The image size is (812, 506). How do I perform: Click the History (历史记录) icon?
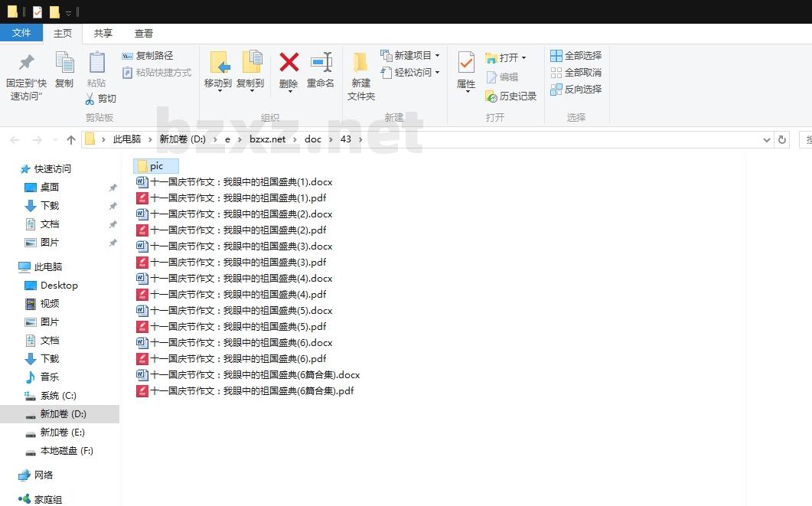[x=491, y=96]
